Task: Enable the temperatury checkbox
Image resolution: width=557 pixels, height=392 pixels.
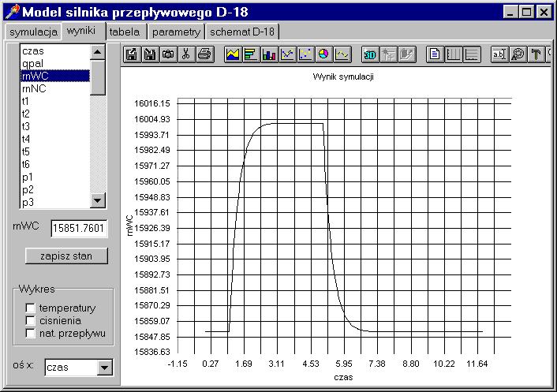Action: coord(31,308)
